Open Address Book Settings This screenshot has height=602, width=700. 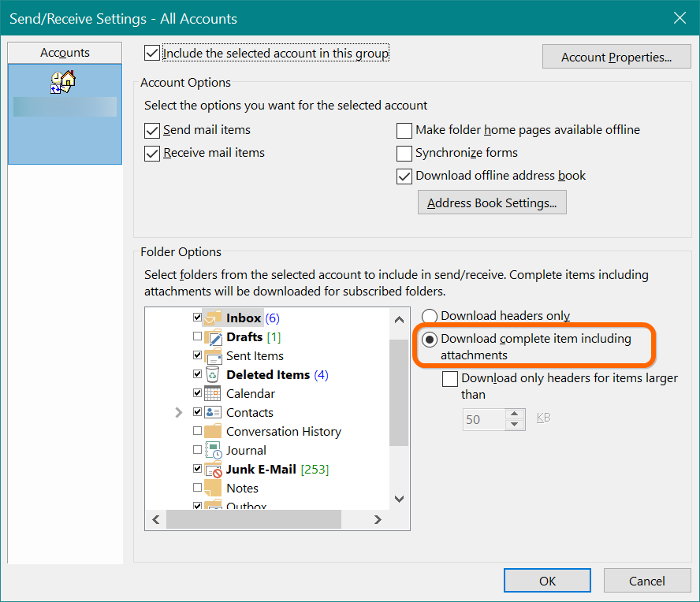[491, 203]
